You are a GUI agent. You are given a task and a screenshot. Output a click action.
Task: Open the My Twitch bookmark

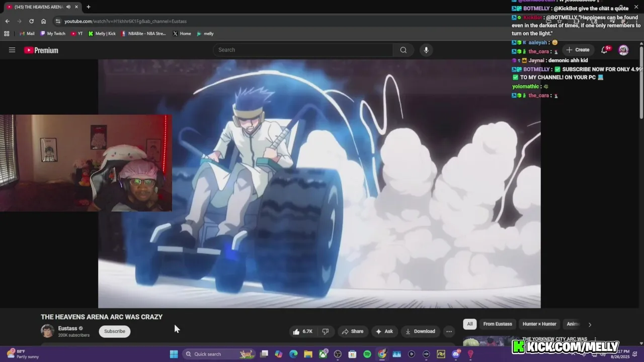53,34
